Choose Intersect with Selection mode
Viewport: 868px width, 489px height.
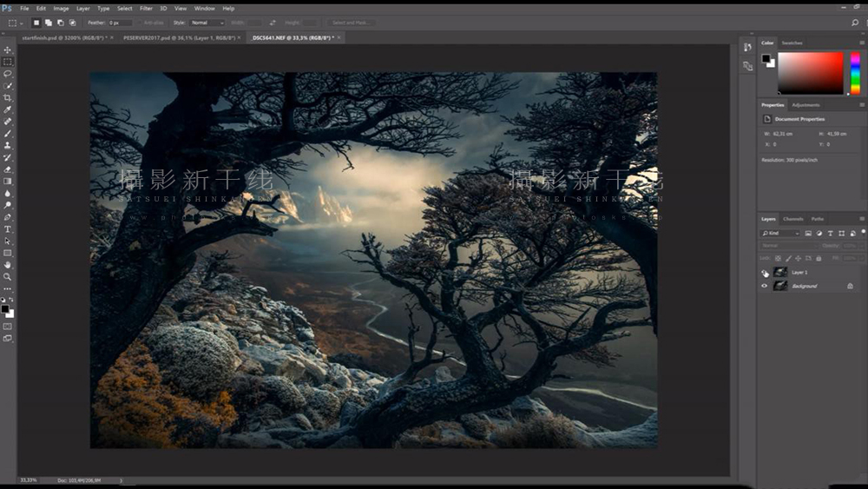pyautogui.click(x=73, y=23)
